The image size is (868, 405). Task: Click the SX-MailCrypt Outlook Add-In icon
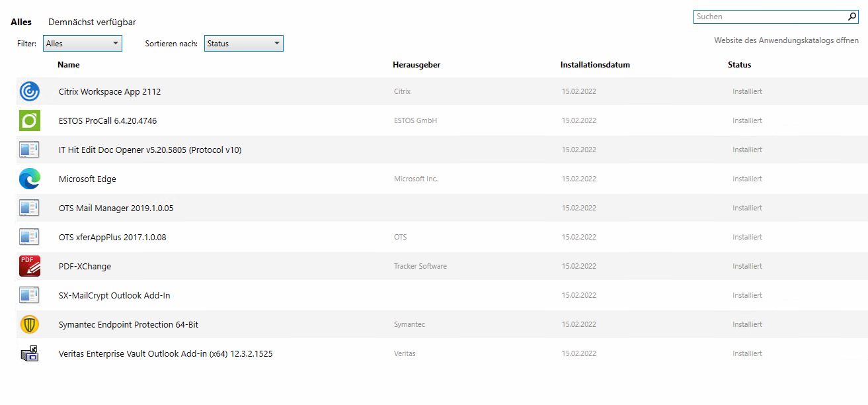[x=30, y=295]
